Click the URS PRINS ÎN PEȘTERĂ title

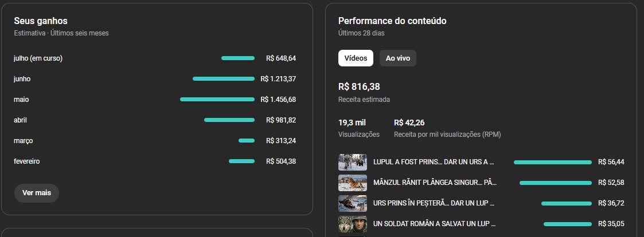point(434,203)
